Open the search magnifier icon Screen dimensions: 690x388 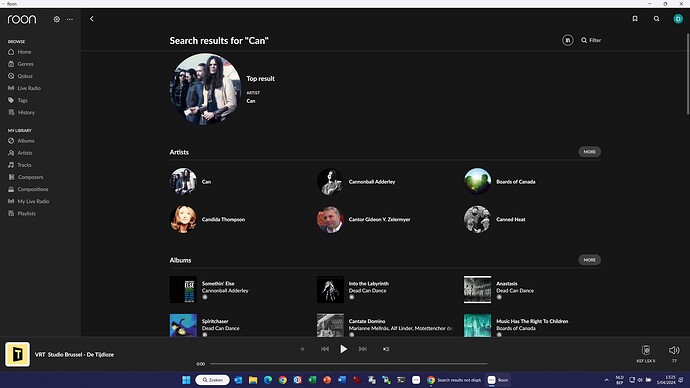[656, 18]
